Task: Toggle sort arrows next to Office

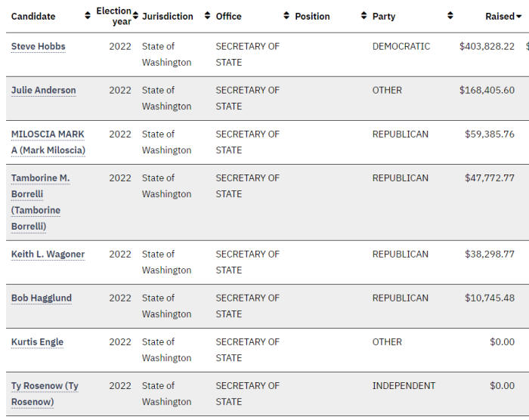Action: 286,16
